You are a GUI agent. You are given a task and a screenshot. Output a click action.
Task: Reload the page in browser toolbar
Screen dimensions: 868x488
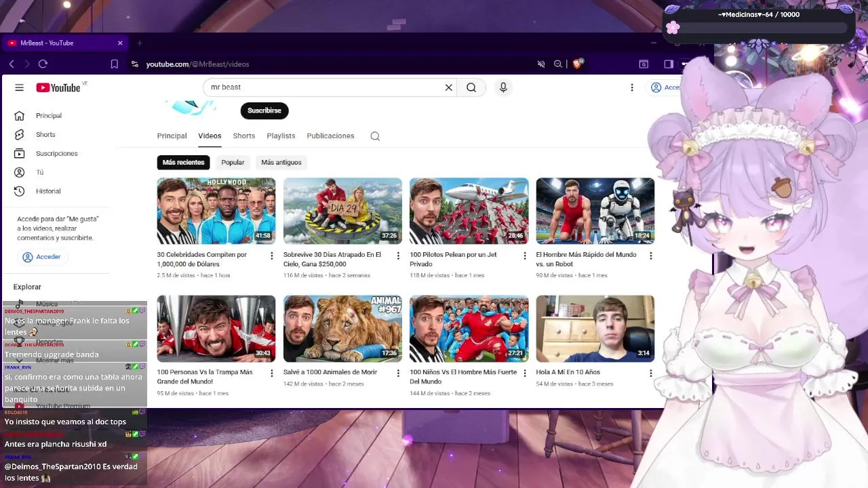(43, 64)
